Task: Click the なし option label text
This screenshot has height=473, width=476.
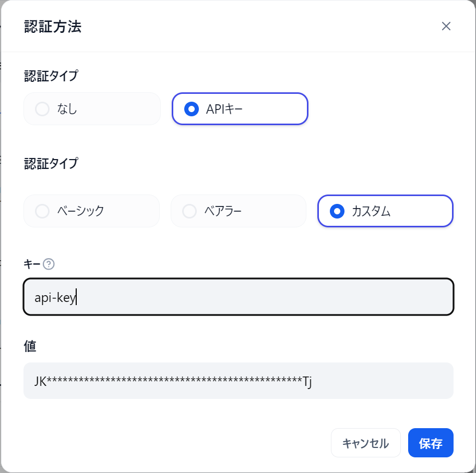Action: coord(67,109)
